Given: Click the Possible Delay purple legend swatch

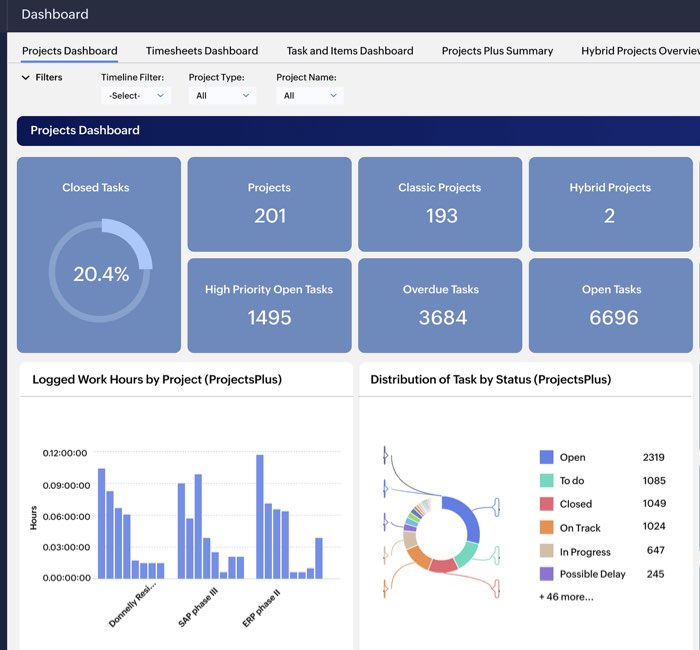Looking at the screenshot, I should (546, 574).
